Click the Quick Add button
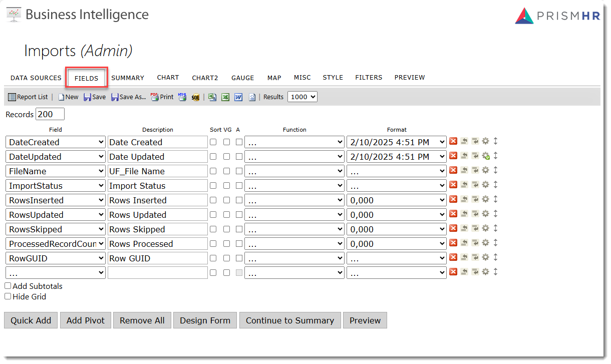Viewport: 611px width, 364px height. coord(31,320)
